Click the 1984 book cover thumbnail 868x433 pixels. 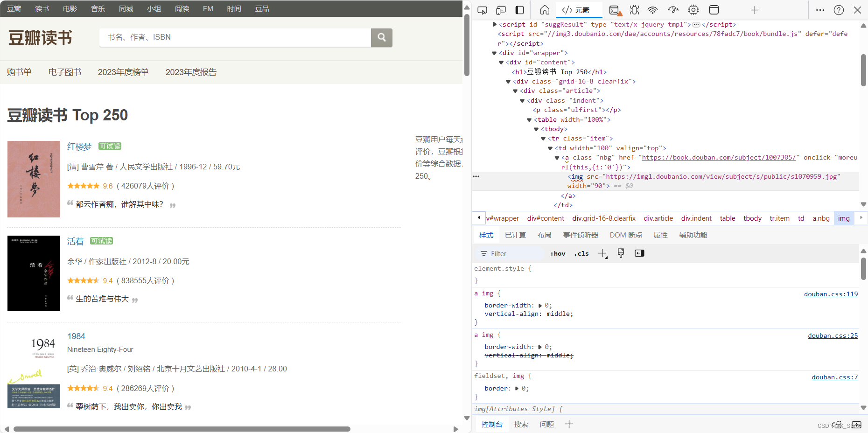34,369
